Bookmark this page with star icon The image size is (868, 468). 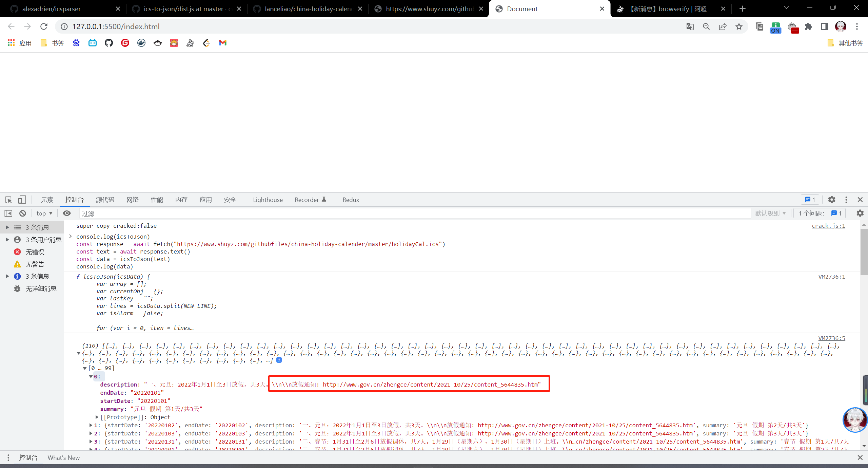(739, 26)
